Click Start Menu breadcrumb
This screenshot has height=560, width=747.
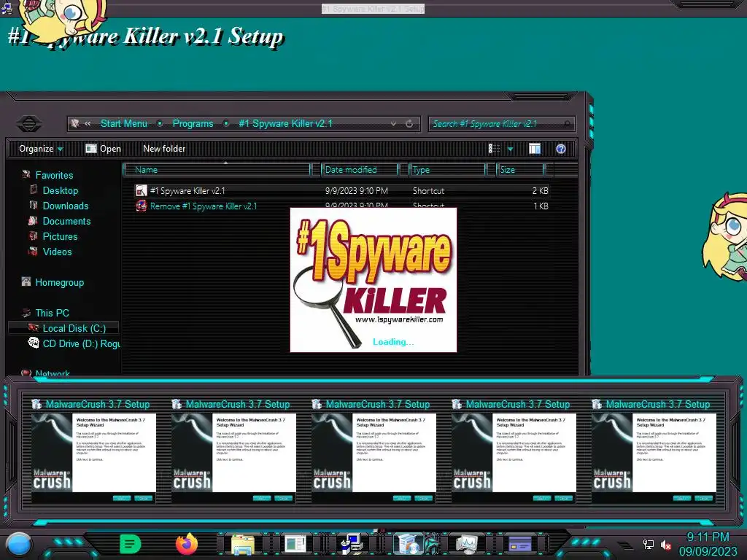(124, 123)
